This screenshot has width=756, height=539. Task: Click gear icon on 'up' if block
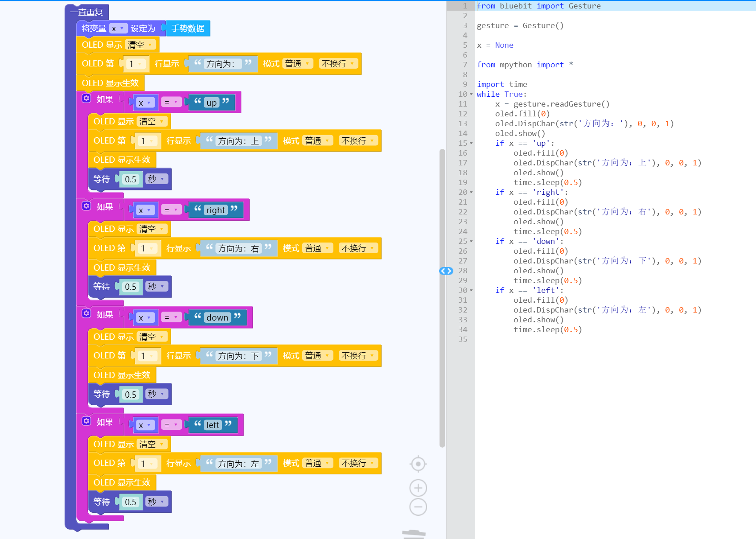[x=86, y=99]
